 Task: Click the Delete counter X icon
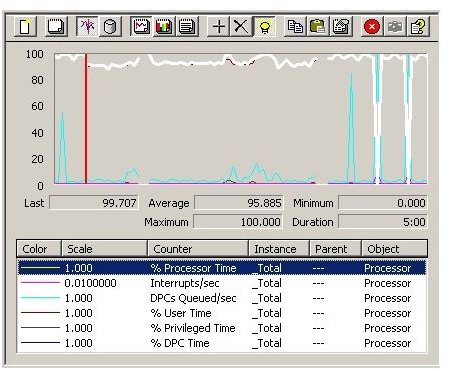[x=241, y=26]
